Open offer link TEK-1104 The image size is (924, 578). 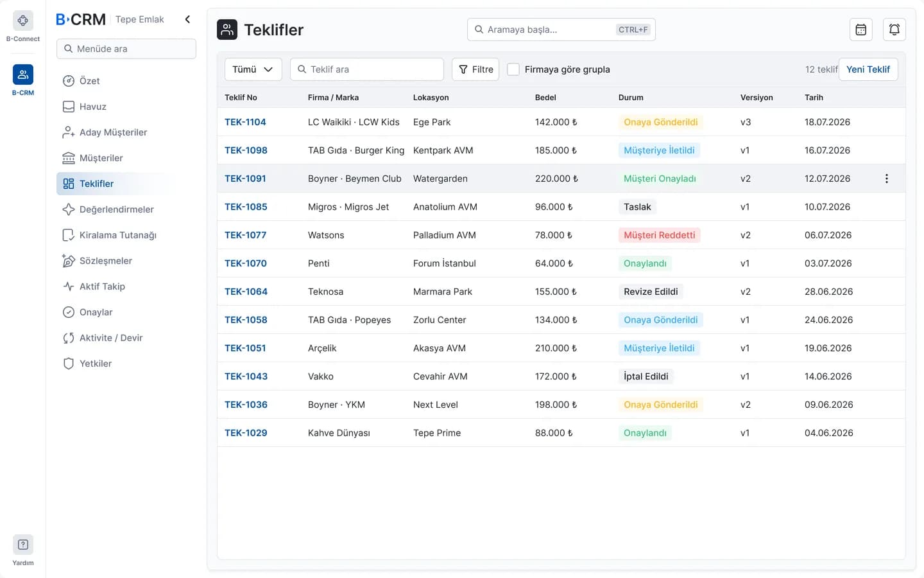pyautogui.click(x=245, y=122)
